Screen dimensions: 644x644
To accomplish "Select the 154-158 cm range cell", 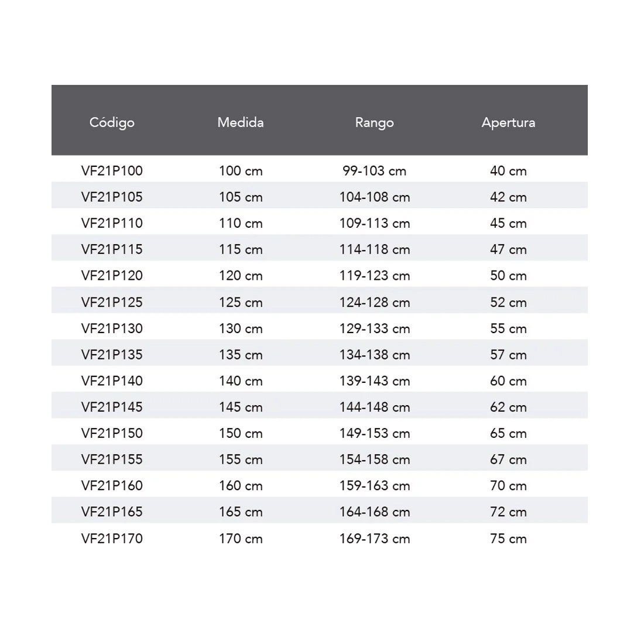I will pos(375,460).
